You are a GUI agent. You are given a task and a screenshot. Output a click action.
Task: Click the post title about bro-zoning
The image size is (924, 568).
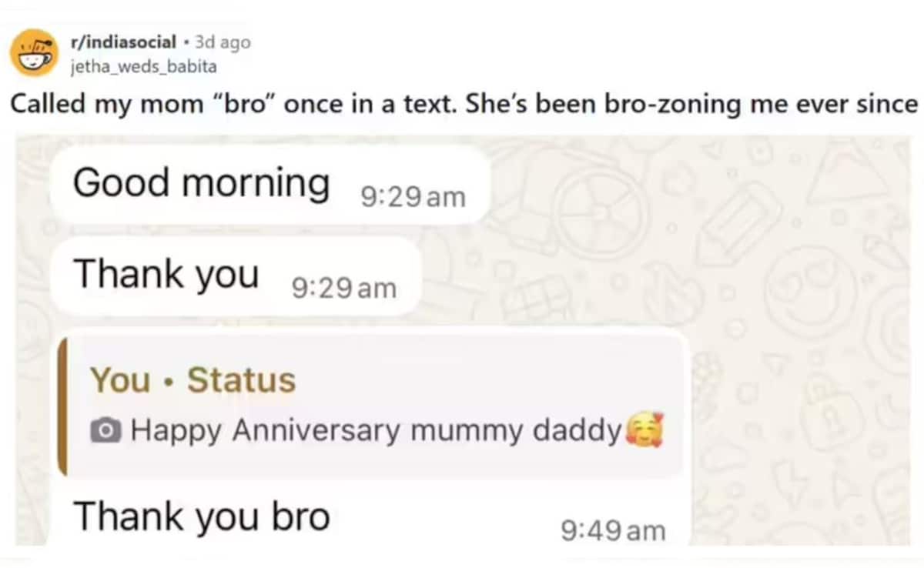(x=462, y=104)
